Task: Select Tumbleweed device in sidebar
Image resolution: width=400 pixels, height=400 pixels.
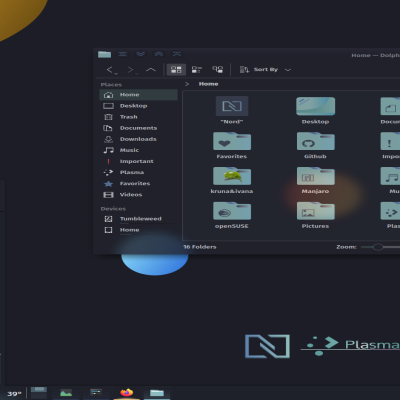Action: [138, 219]
